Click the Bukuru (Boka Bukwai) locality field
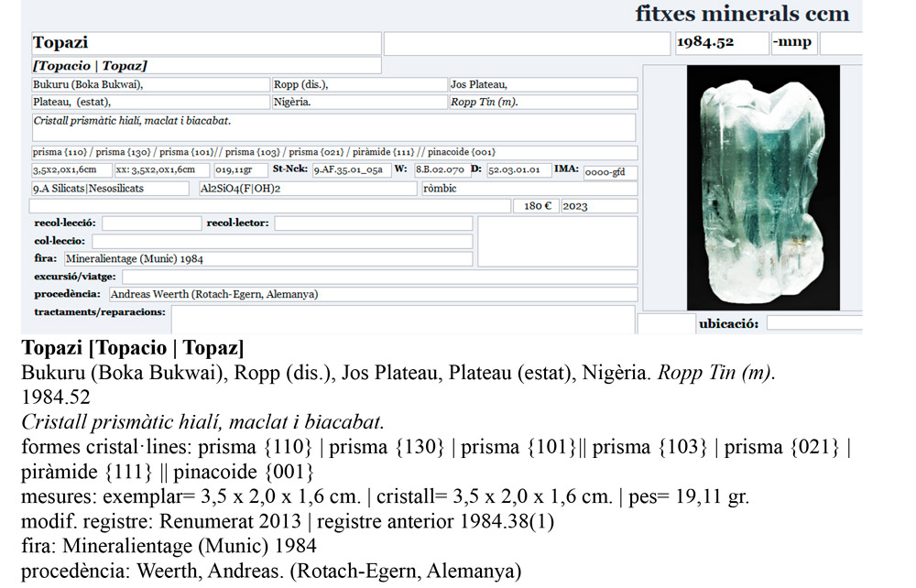 (x=147, y=83)
